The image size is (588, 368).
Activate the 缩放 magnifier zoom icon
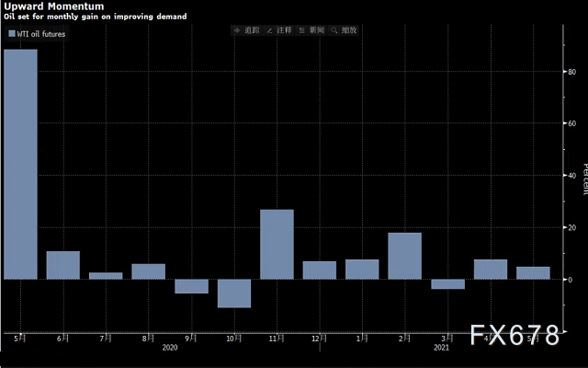click(x=334, y=30)
